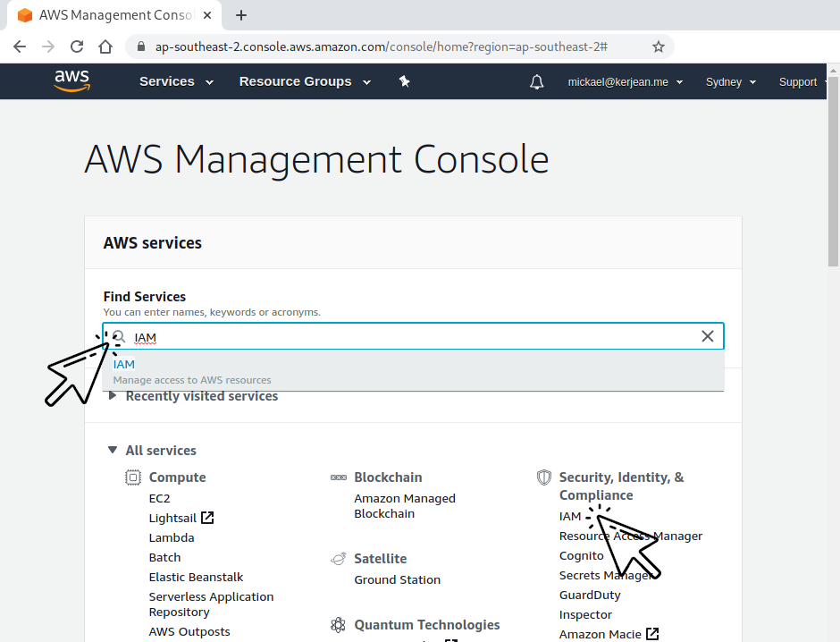
Task: Open Ground Station
Action: point(398,579)
